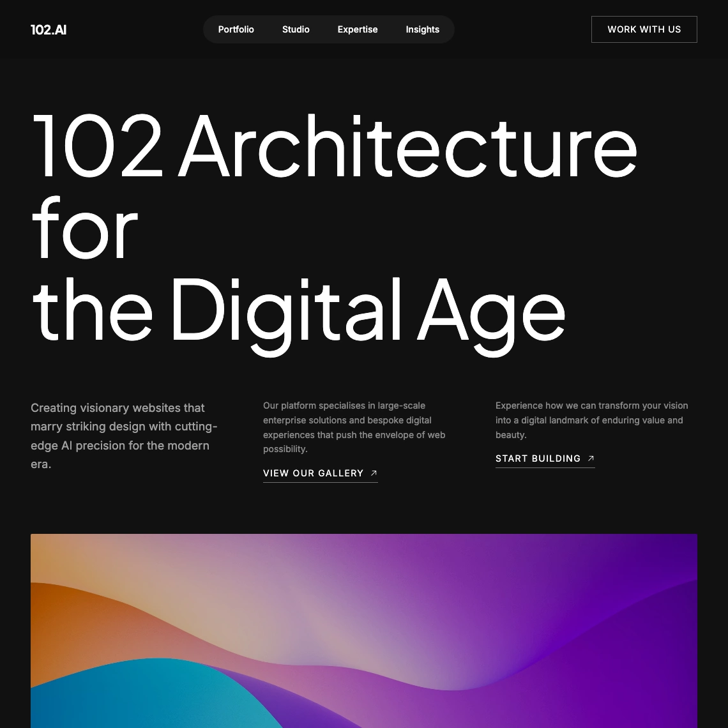Follow the VIEW OUR GALLERY link

coord(313,473)
